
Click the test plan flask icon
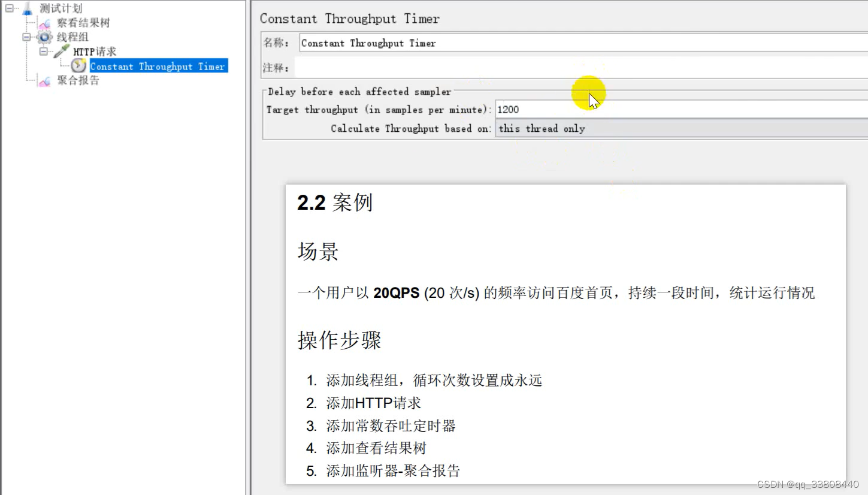click(28, 8)
